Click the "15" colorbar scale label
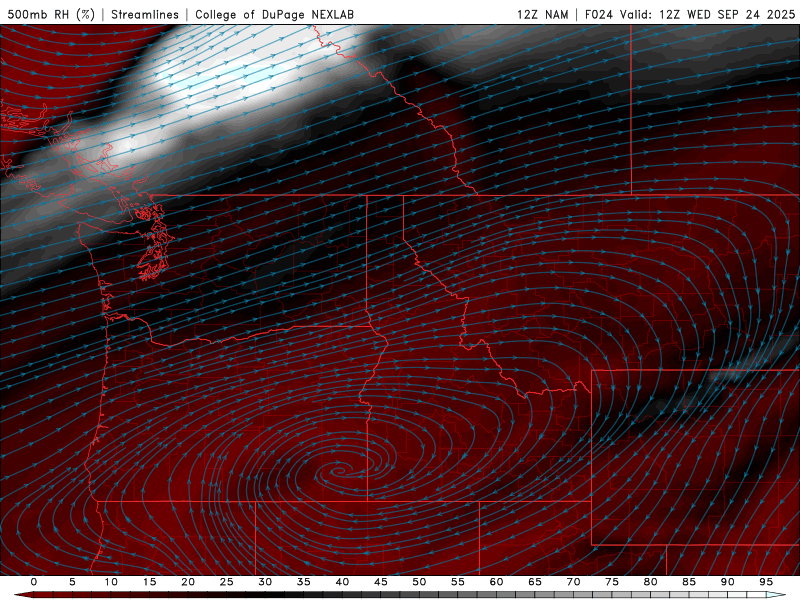Image resolution: width=800 pixels, height=600 pixels. [149, 582]
